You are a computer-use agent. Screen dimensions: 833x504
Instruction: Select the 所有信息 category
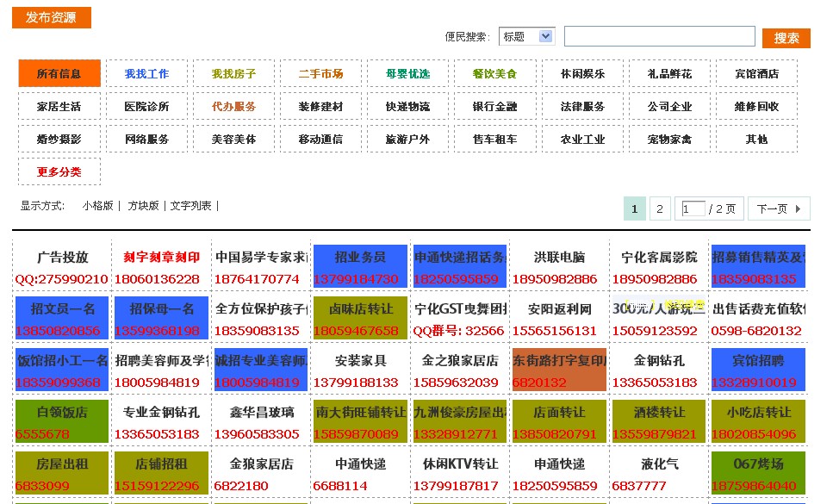pyautogui.click(x=59, y=74)
